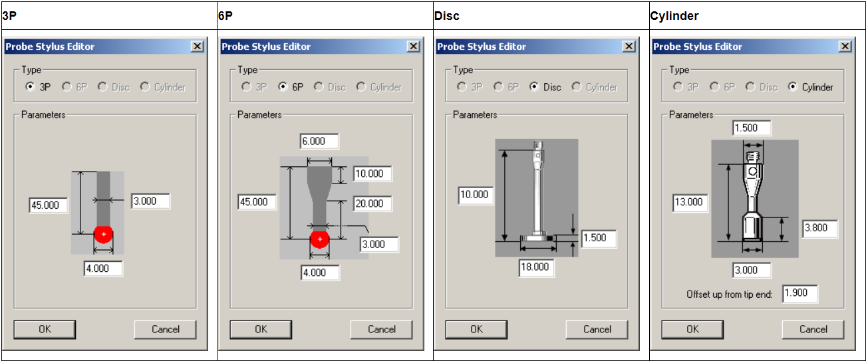Click the red ball tip in 6P diagram
The image size is (868, 363).
pyautogui.click(x=320, y=239)
